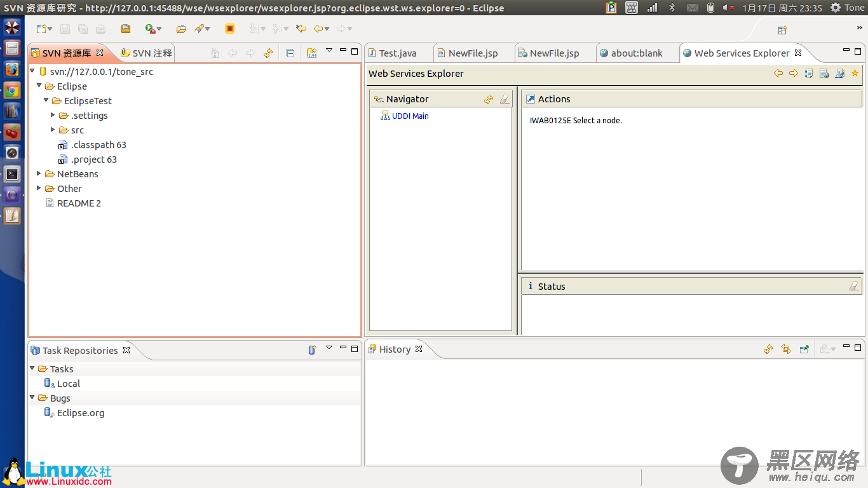This screenshot has height=488, width=868.
Task: Refresh the History view
Action: click(x=768, y=349)
